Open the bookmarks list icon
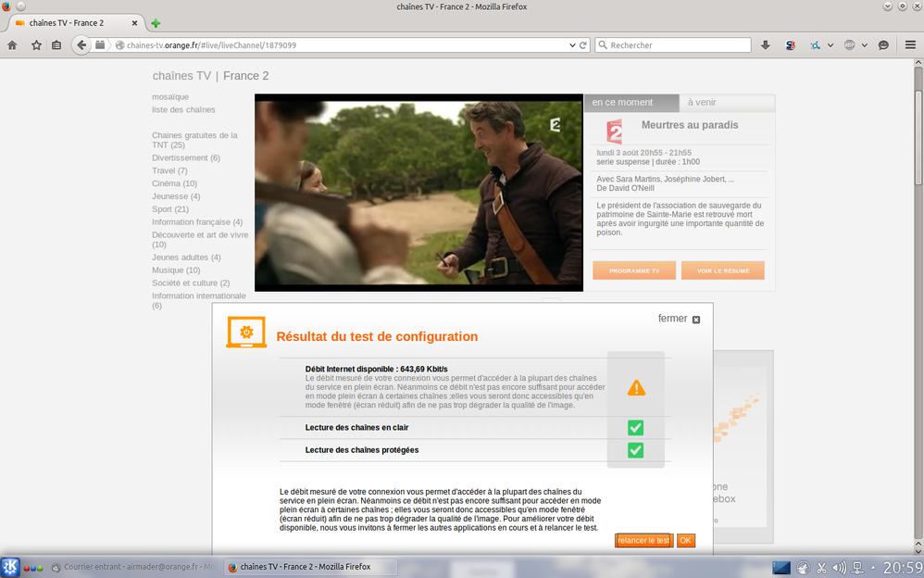 (x=56, y=44)
